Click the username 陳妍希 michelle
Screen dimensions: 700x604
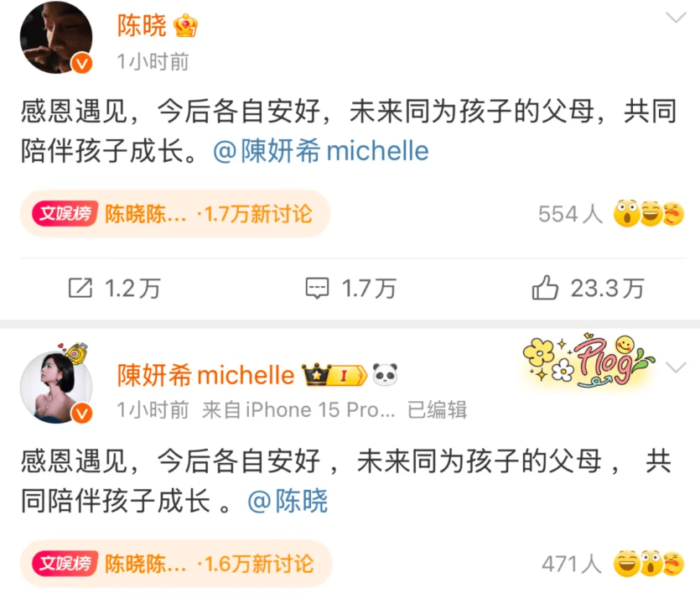tap(205, 375)
